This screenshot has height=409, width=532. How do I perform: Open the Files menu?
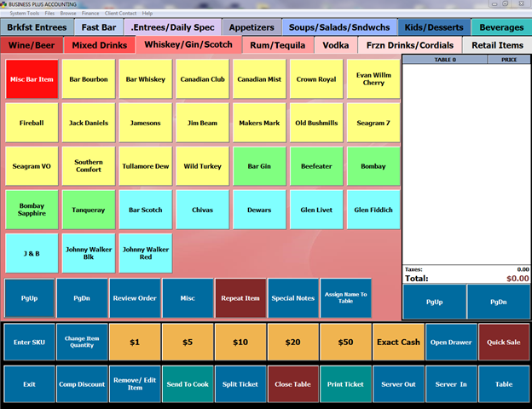pos(49,14)
